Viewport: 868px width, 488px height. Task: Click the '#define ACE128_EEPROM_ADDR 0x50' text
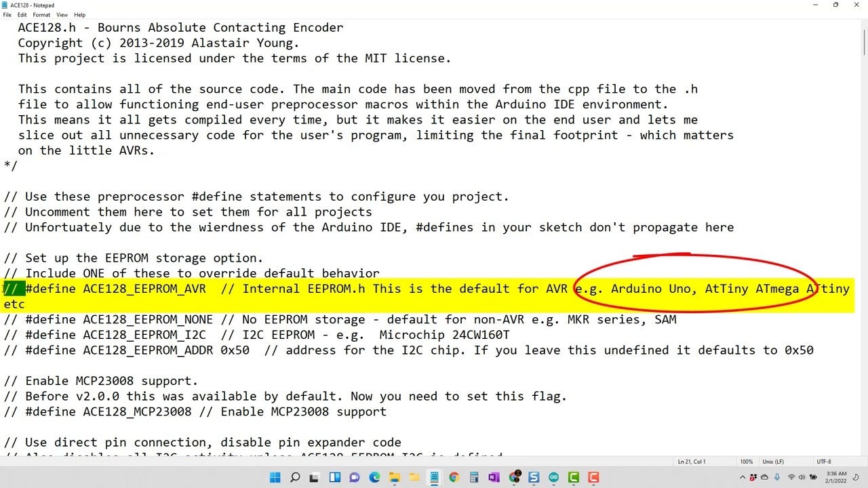[137, 350]
